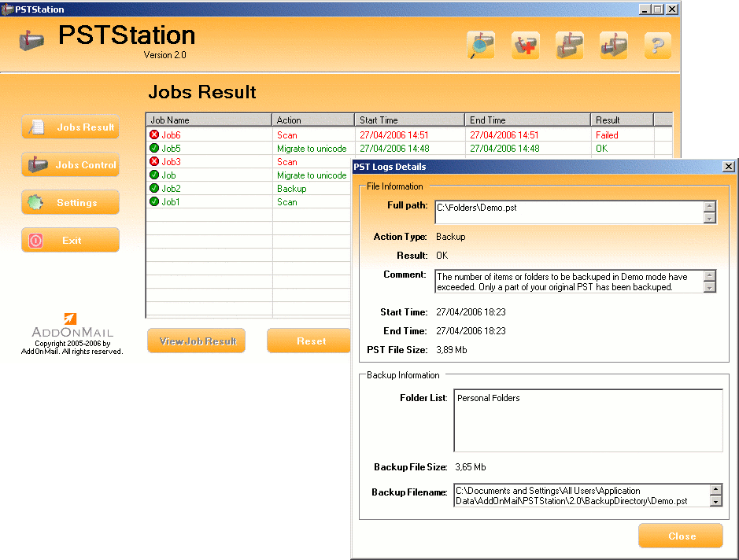Click the Job5 end time 27/04/2006 14:48
739x560 pixels.
click(x=504, y=149)
